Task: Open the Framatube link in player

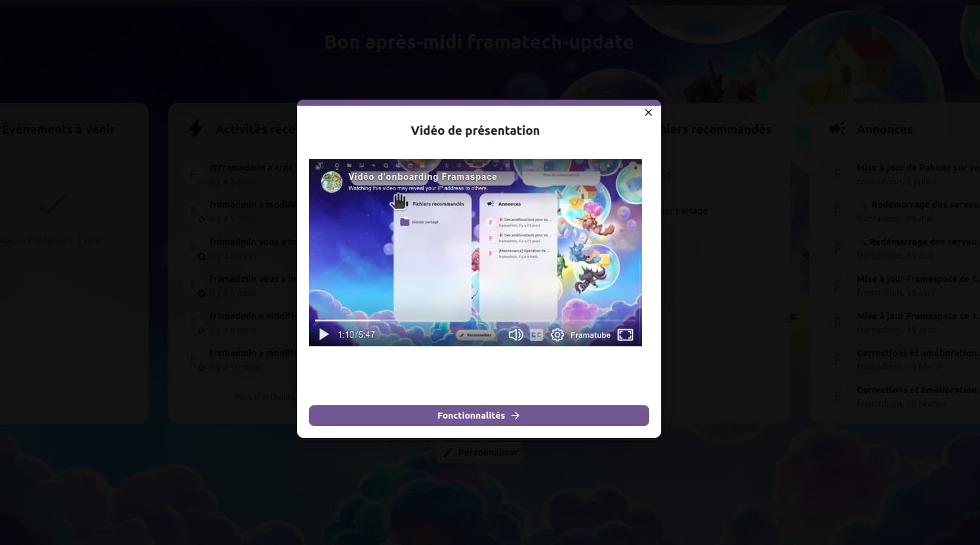Action: (590, 335)
